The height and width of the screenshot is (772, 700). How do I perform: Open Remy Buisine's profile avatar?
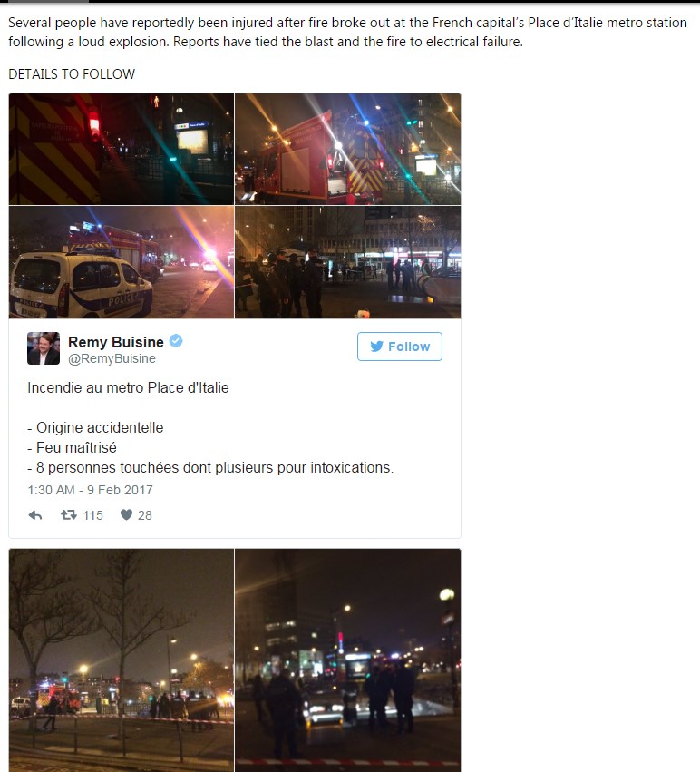[44, 348]
